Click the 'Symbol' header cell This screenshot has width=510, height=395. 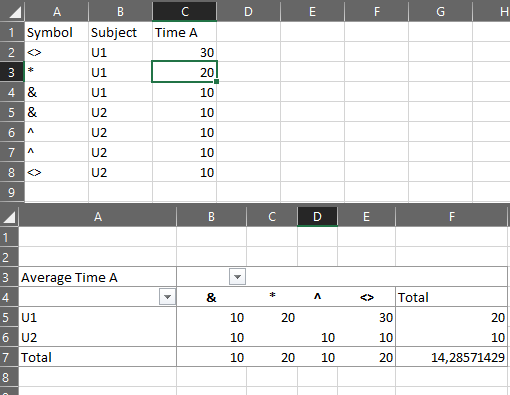click(x=56, y=32)
